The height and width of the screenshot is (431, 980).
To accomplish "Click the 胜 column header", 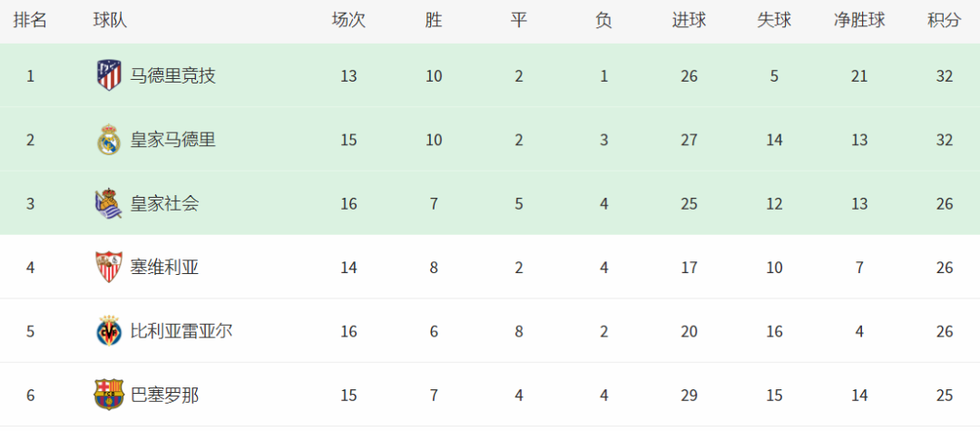I will [x=434, y=21].
